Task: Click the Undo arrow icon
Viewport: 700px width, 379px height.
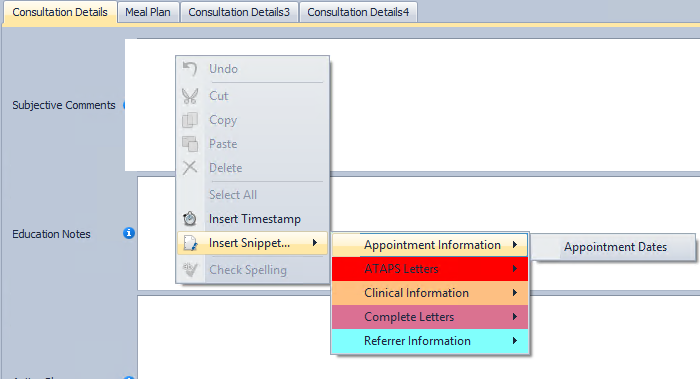Action: (190, 69)
